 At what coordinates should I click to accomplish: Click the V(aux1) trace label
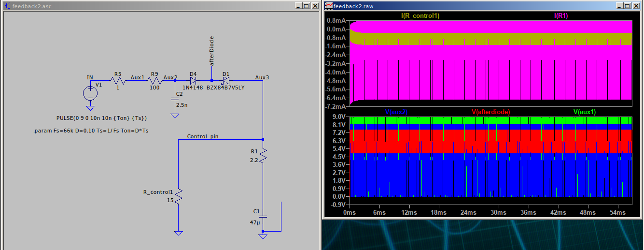[584, 112]
